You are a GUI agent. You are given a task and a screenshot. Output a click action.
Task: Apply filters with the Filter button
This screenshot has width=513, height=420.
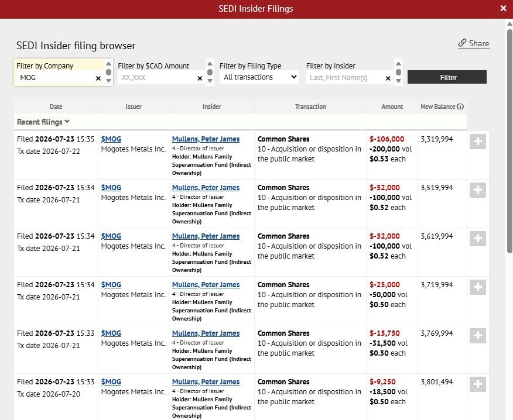coord(447,77)
